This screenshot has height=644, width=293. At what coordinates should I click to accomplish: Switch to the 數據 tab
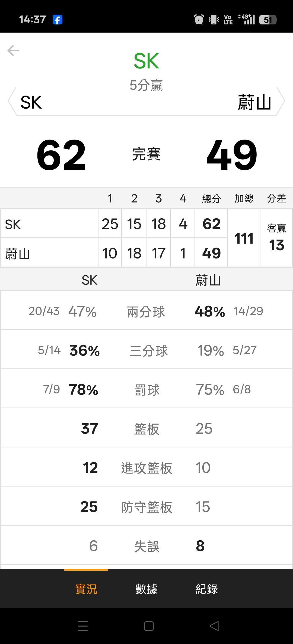click(146, 589)
